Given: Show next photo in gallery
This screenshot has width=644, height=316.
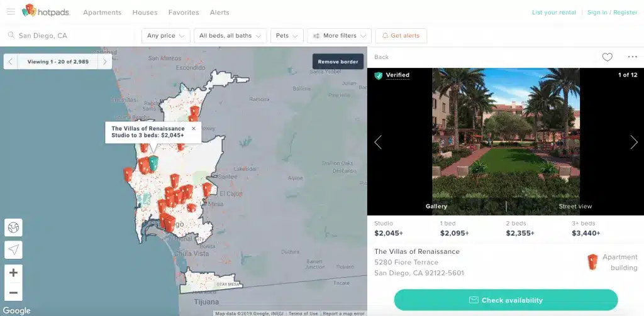Looking at the screenshot, I should [633, 142].
